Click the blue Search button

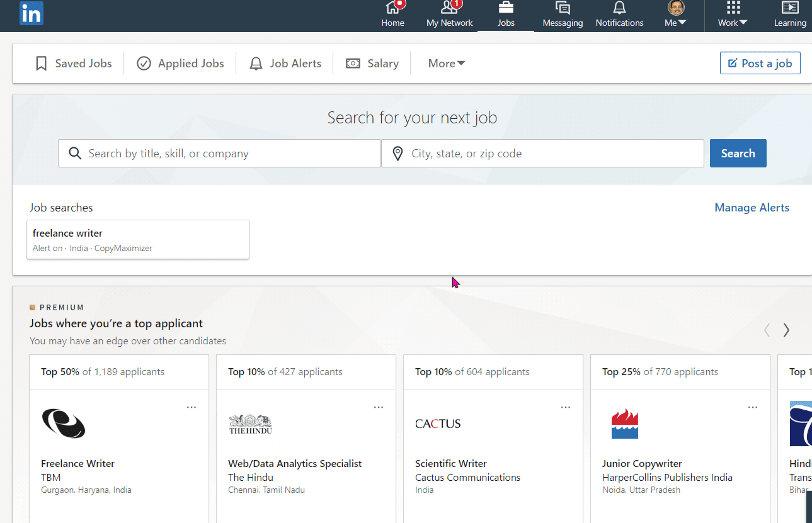coord(738,154)
